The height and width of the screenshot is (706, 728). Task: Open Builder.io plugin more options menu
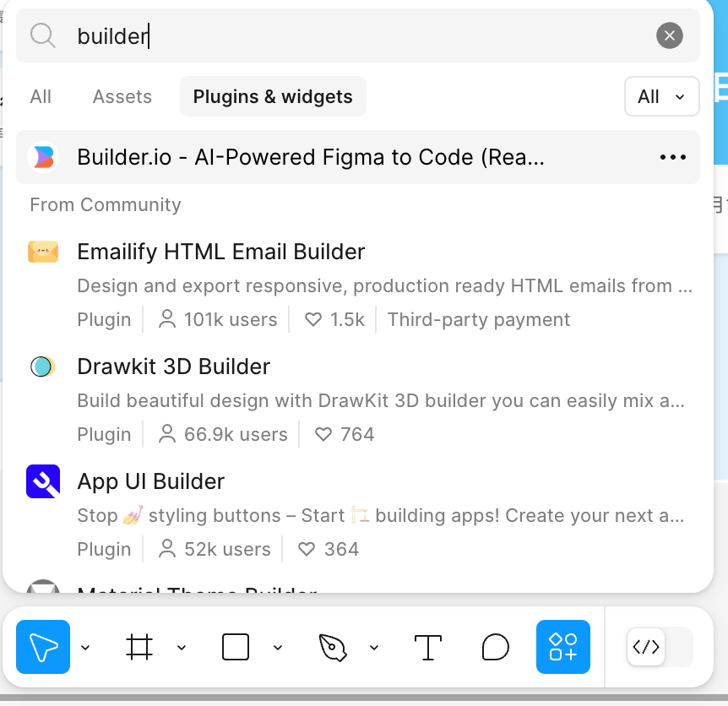click(x=673, y=157)
